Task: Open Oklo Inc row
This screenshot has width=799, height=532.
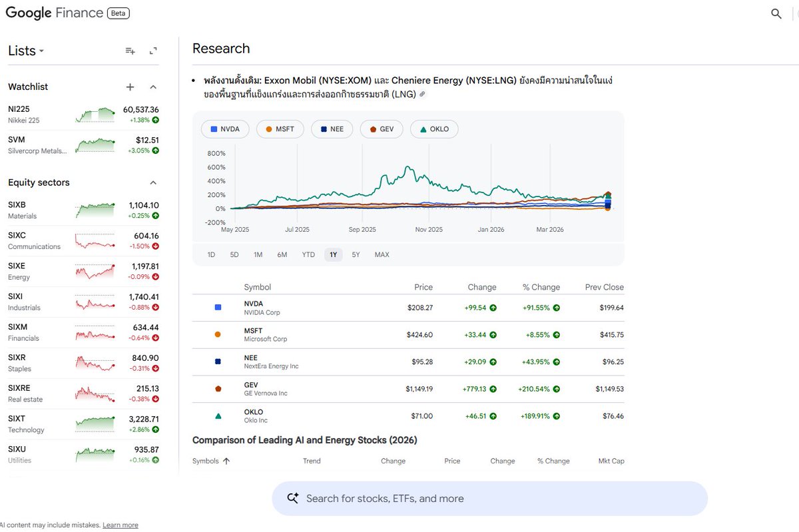Action: click(408, 416)
